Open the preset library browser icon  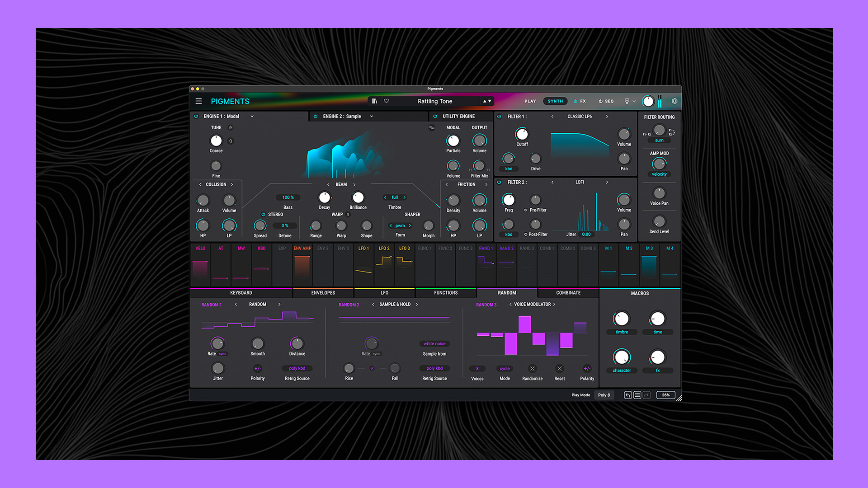(374, 101)
